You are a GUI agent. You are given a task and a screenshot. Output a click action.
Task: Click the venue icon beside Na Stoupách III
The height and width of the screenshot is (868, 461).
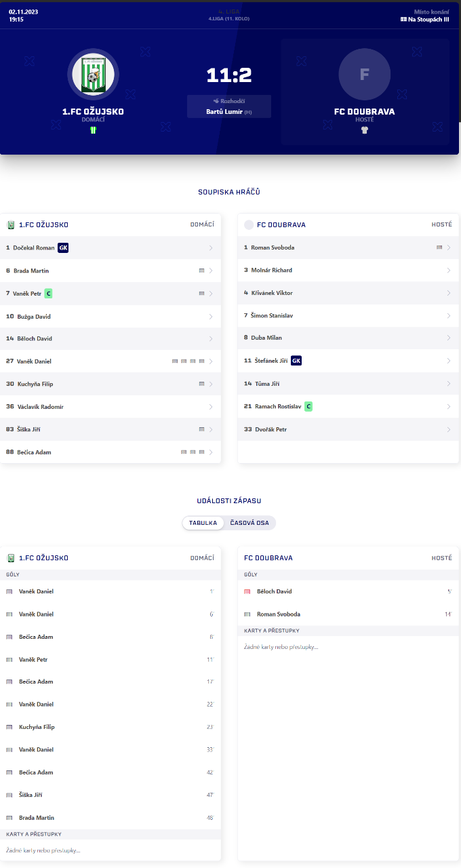pos(403,20)
